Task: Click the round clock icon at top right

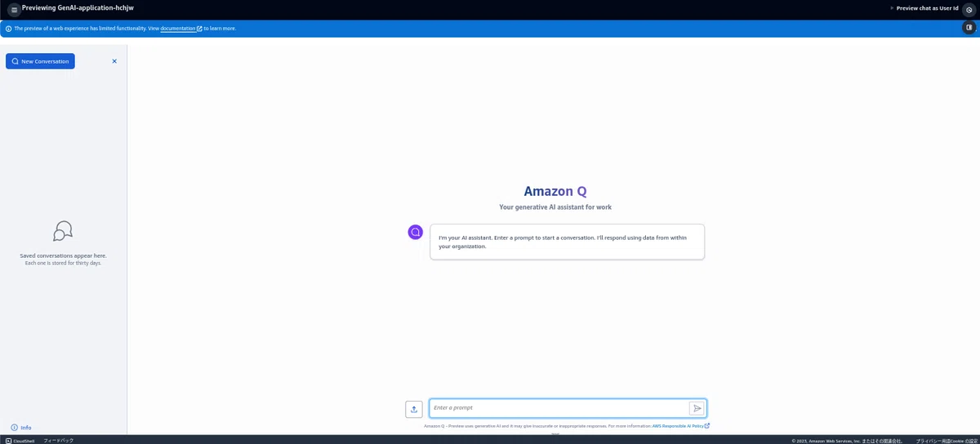Action: click(x=969, y=10)
